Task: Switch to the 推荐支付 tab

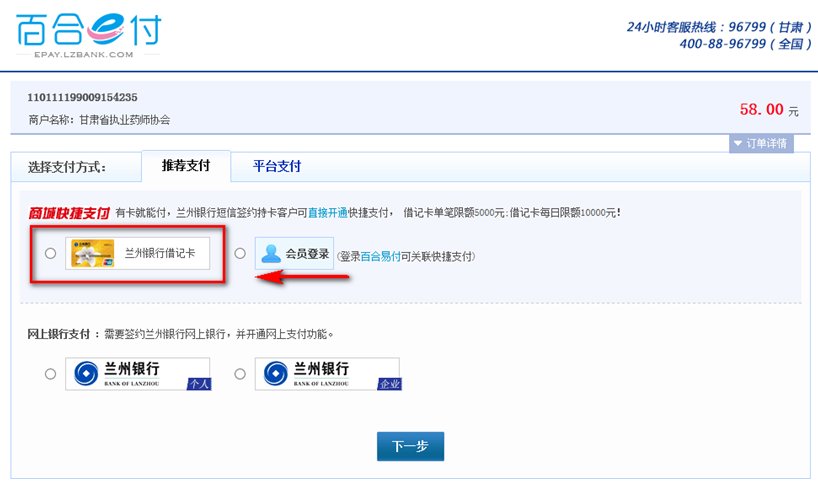Action: [x=186, y=166]
